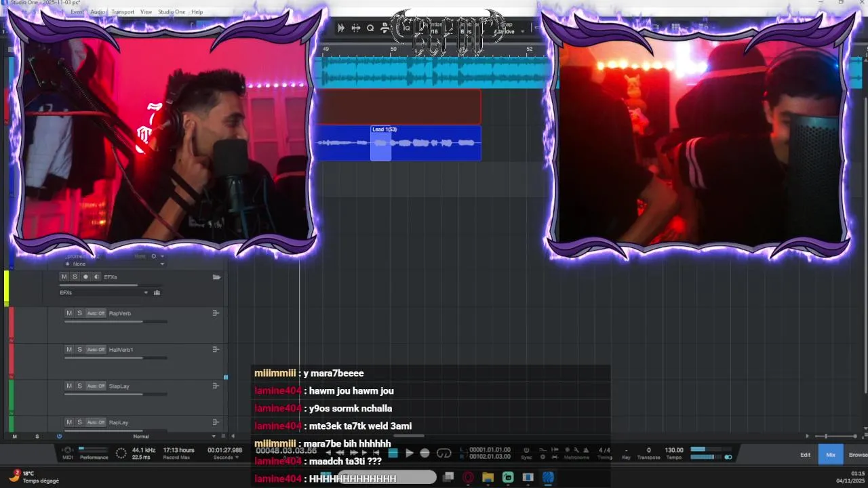
Task: Click the SlapLay automation icon
Action: coord(216,386)
